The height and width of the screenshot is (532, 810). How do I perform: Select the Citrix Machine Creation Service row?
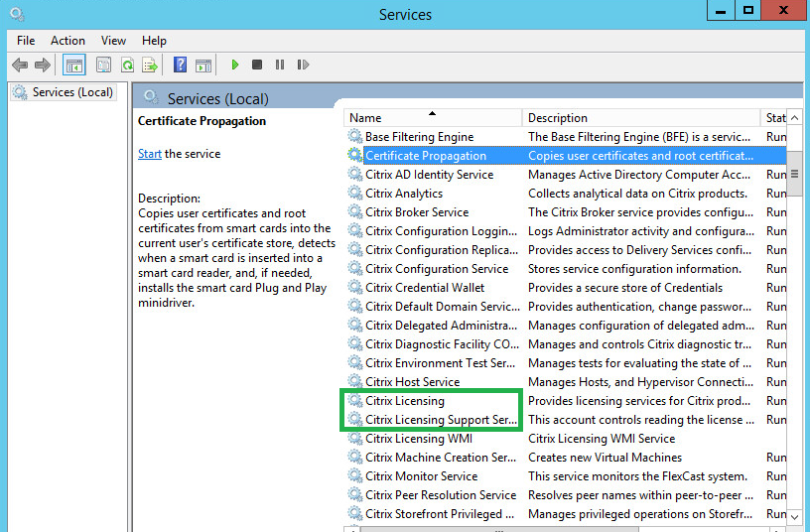[567, 458]
